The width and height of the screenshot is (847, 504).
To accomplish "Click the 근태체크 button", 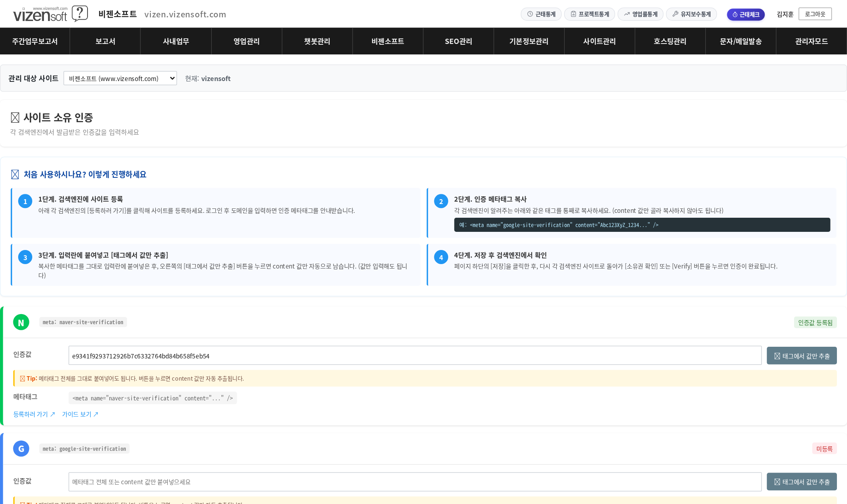I will 746,15.
